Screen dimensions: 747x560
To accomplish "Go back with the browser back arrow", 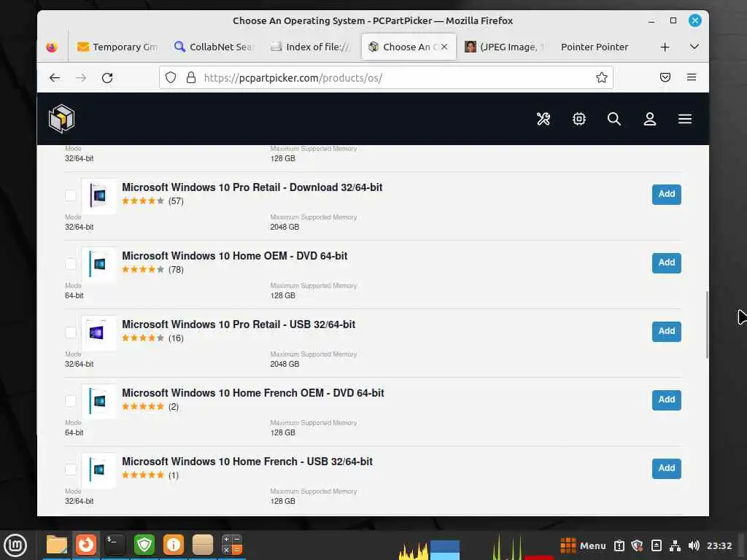I will pyautogui.click(x=55, y=77).
